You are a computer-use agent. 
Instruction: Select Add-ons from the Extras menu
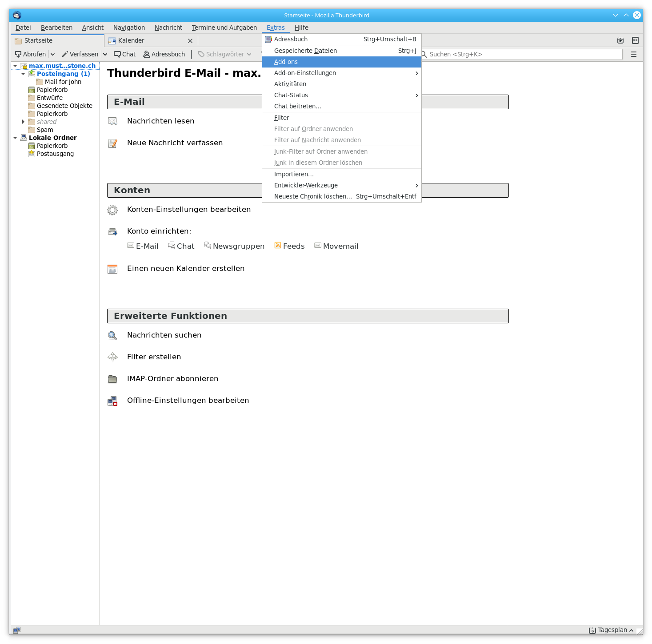286,62
